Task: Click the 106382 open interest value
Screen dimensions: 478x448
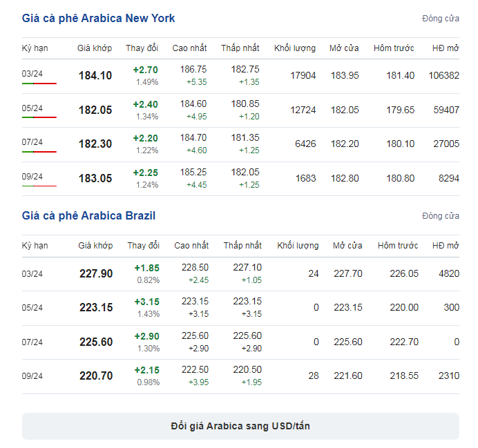Action: (x=444, y=75)
